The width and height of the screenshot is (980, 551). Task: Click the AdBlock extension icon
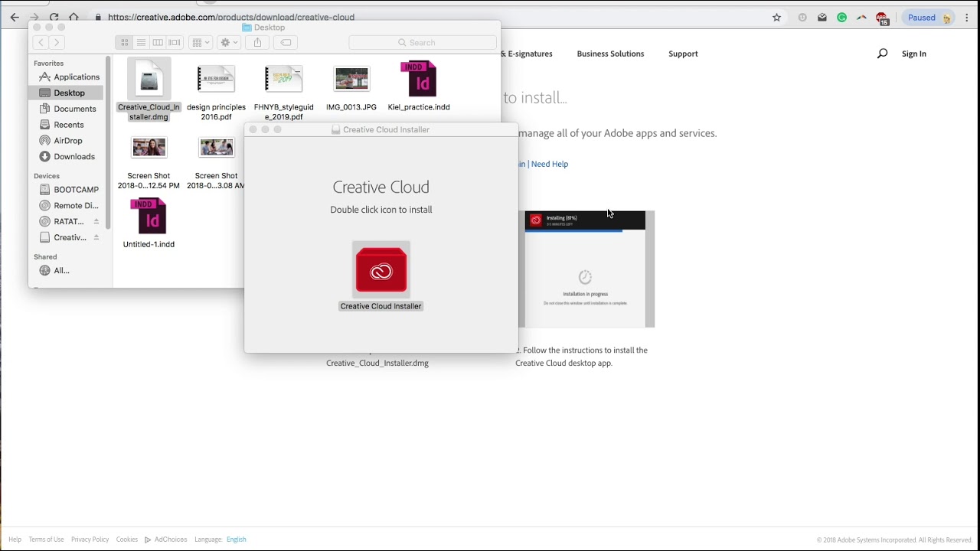[x=882, y=18]
